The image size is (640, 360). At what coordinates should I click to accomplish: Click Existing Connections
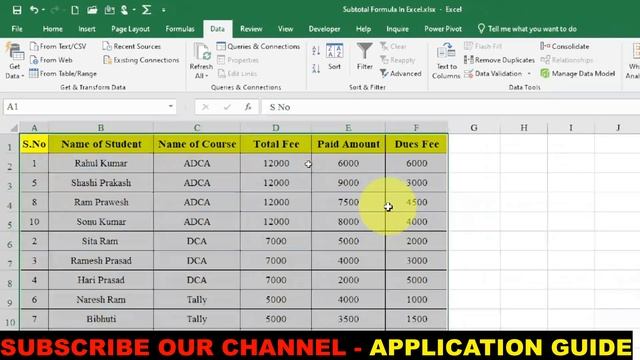141,60
